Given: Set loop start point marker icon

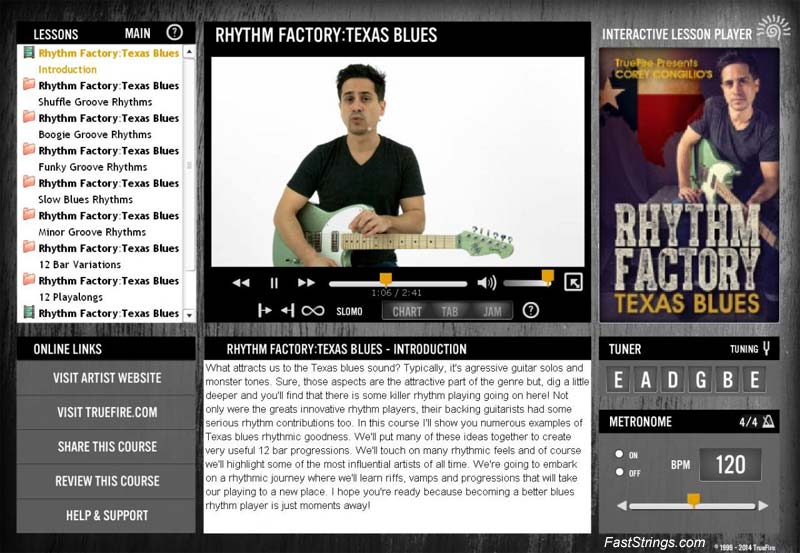Looking at the screenshot, I should (264, 310).
